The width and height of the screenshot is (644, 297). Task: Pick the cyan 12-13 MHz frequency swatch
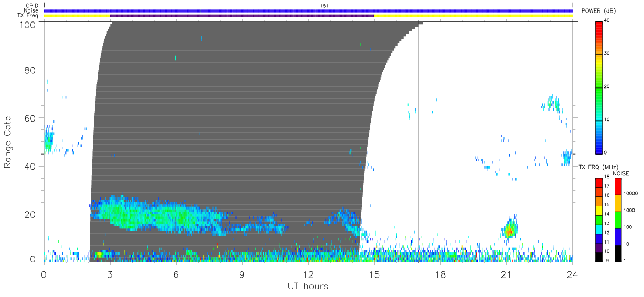click(599, 229)
